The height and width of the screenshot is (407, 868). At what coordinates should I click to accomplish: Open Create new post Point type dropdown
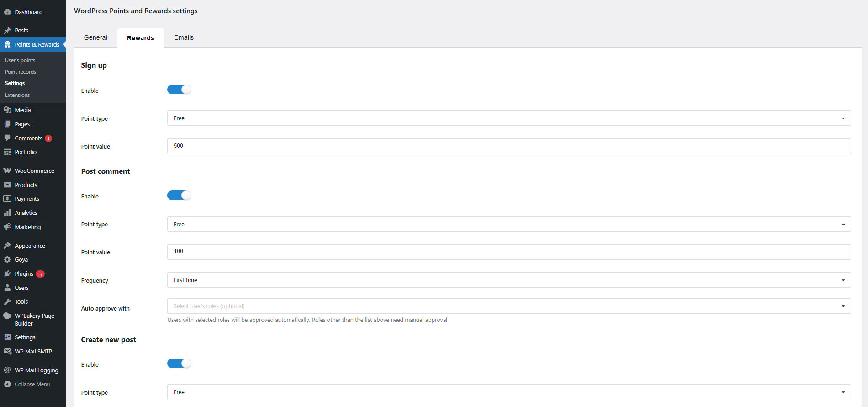(509, 392)
